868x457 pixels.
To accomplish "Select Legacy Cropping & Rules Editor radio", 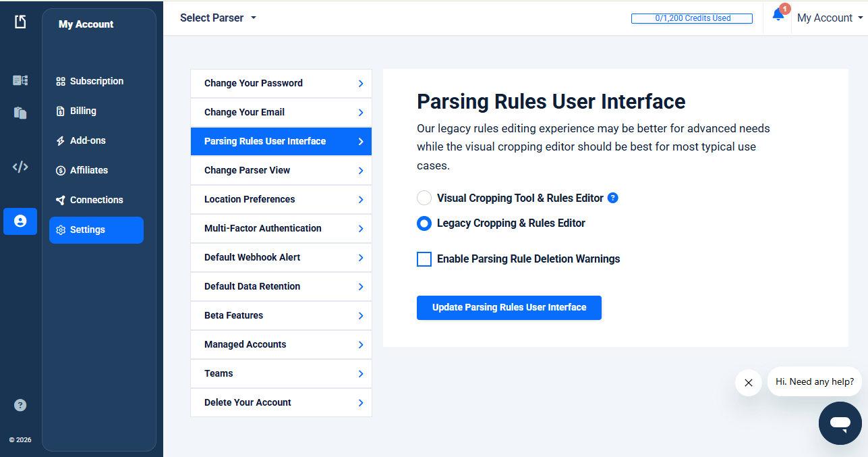I will 424,223.
